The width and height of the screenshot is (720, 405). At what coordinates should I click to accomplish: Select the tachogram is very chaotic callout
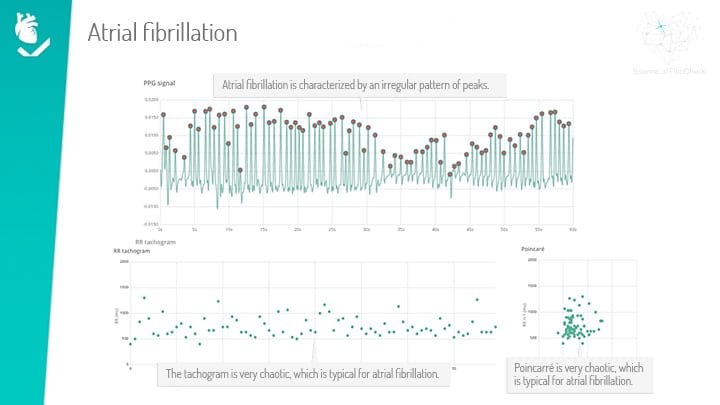[x=302, y=374]
